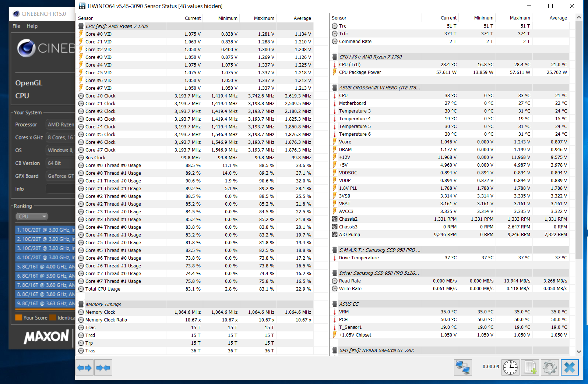Click the brown Identical color swatch

click(53, 318)
